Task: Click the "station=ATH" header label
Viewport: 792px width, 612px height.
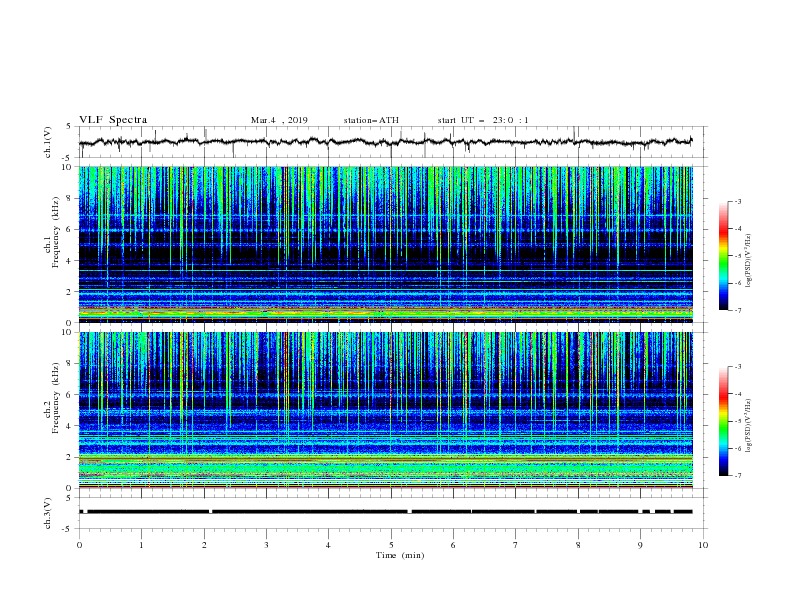Action: [371, 120]
